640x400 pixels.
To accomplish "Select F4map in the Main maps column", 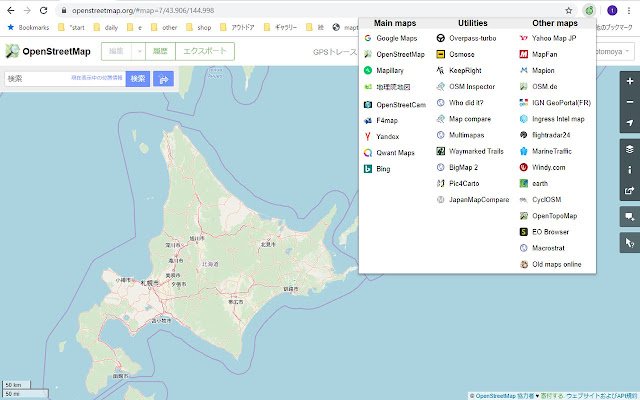I will [381, 120].
